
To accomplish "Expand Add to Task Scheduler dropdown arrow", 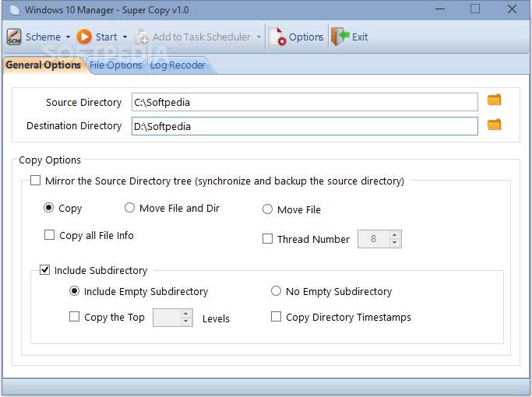I will [259, 37].
